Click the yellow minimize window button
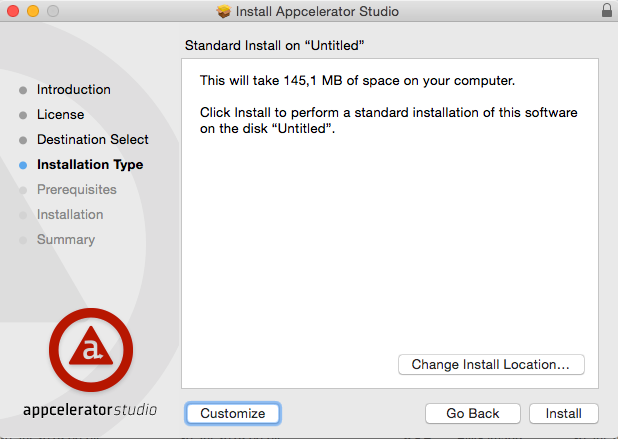Image resolution: width=618 pixels, height=439 pixels. [x=33, y=11]
